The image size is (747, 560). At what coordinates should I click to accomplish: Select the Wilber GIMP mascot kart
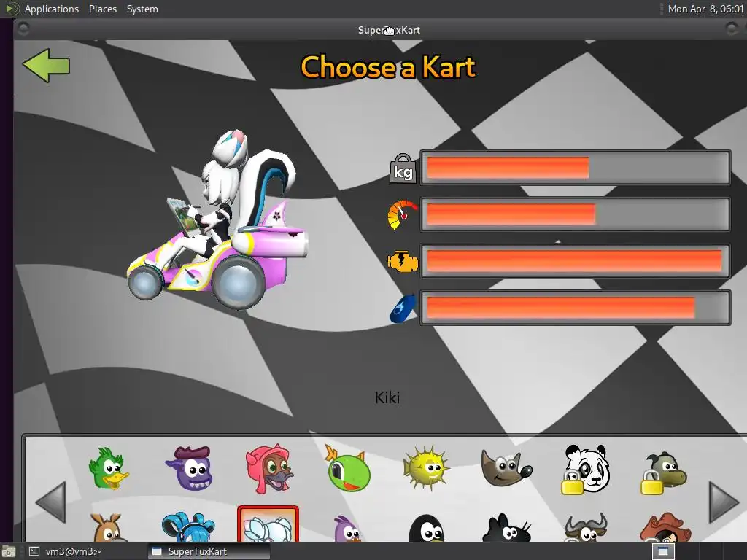pos(506,468)
